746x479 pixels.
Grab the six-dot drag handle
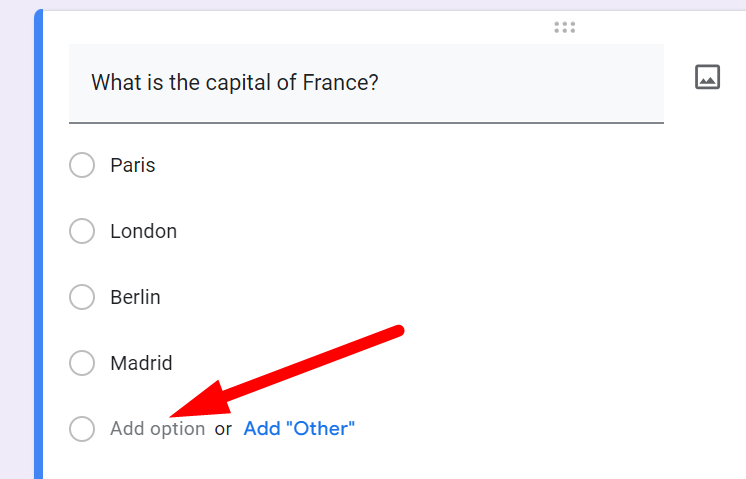point(565,27)
